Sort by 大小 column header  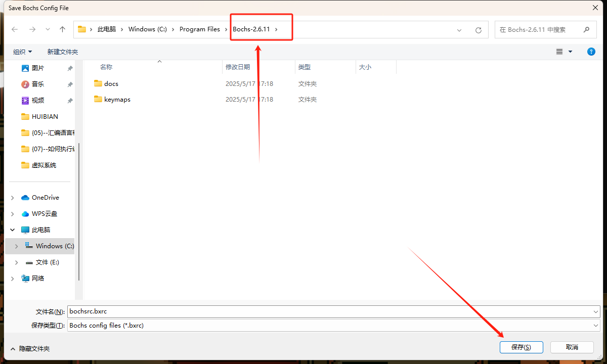click(365, 67)
